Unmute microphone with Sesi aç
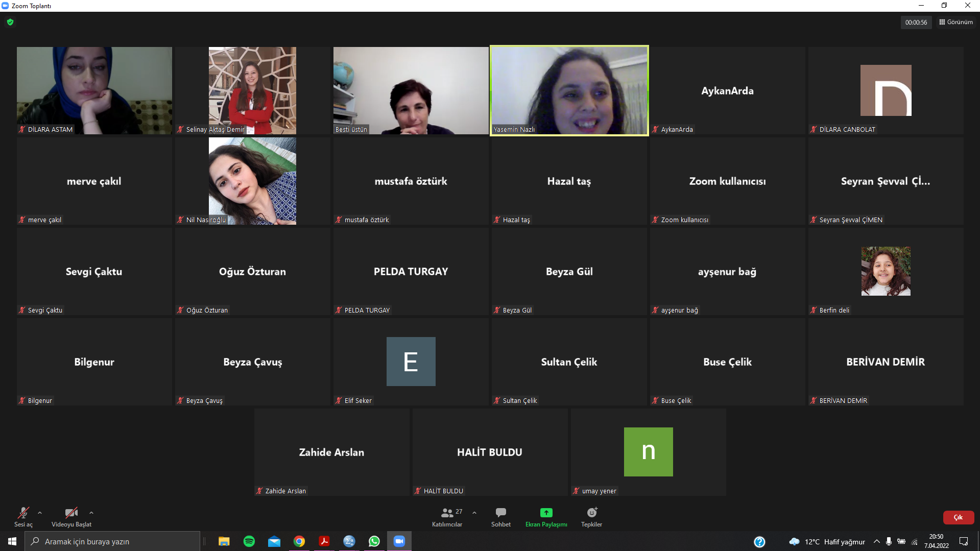Viewport: 980px width, 551px height. [x=23, y=517]
